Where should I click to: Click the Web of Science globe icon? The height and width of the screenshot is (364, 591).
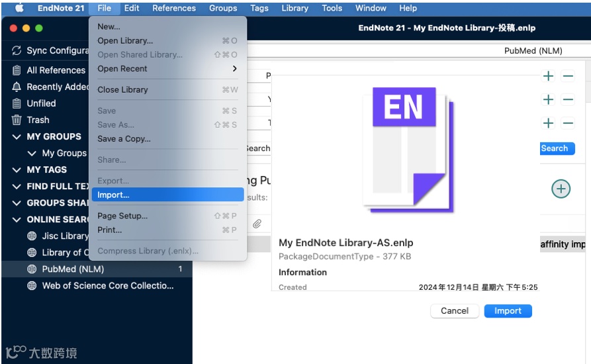pyautogui.click(x=32, y=286)
